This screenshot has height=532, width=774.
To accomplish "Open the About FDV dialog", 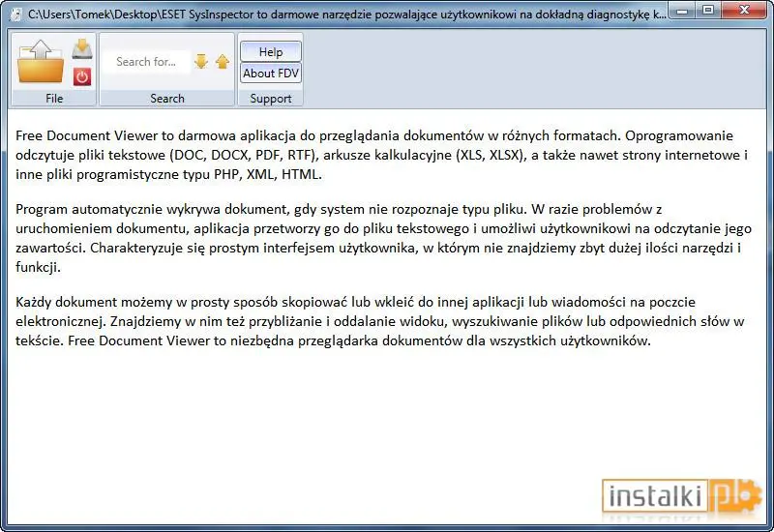I will [x=271, y=74].
